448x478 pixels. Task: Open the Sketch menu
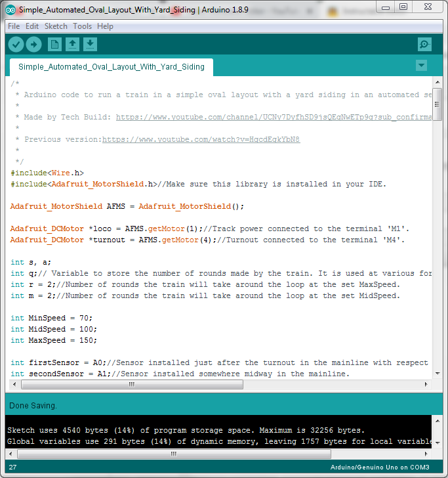[x=56, y=26]
